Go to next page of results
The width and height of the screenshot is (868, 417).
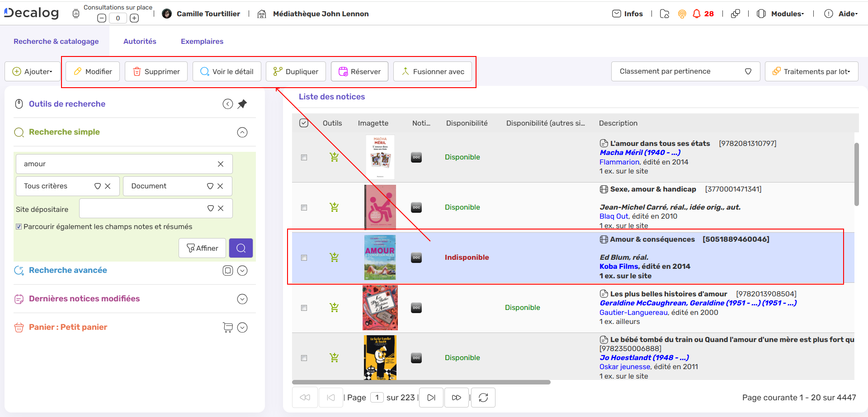pos(431,398)
